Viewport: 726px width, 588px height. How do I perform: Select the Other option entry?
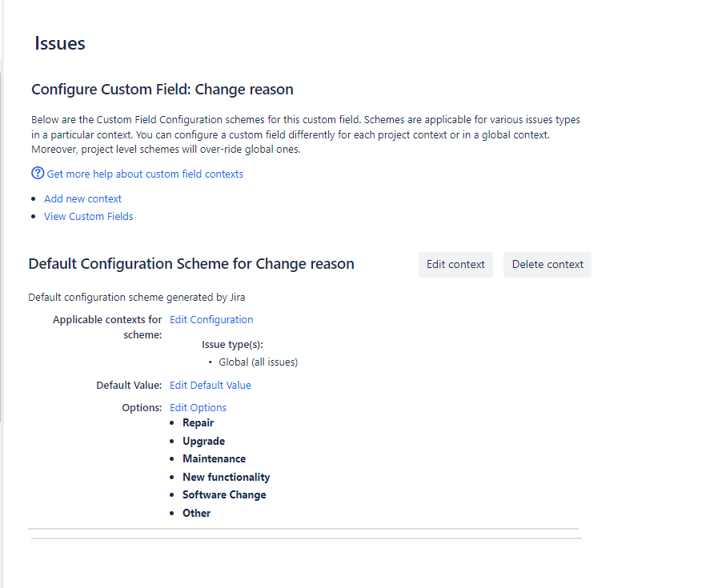tap(196, 513)
